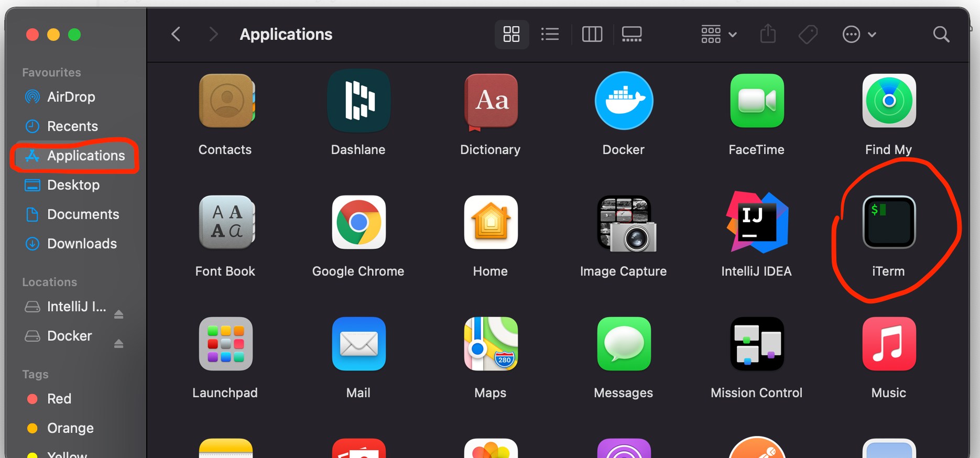Open the Messages app icon
This screenshot has height=458, width=980.
pyautogui.click(x=624, y=344)
